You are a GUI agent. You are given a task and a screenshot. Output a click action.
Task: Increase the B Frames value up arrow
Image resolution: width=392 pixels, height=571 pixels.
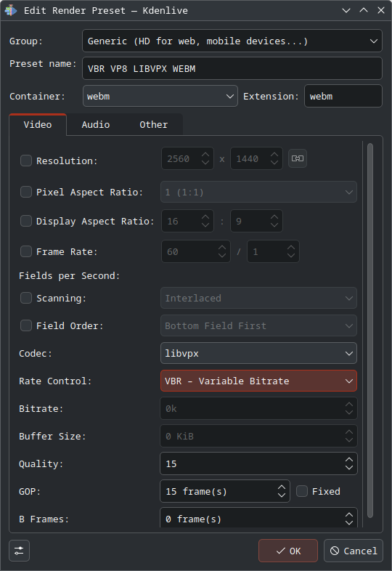[349, 515]
